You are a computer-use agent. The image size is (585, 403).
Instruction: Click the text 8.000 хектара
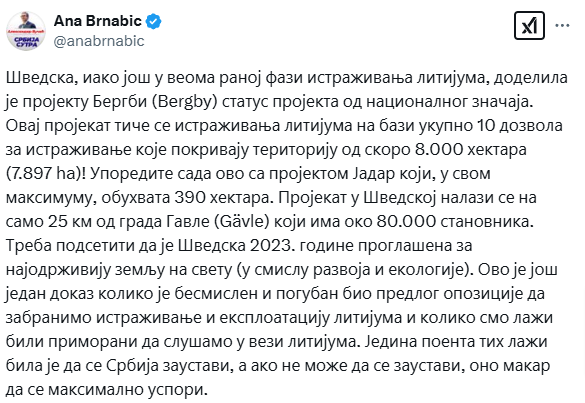(470, 150)
